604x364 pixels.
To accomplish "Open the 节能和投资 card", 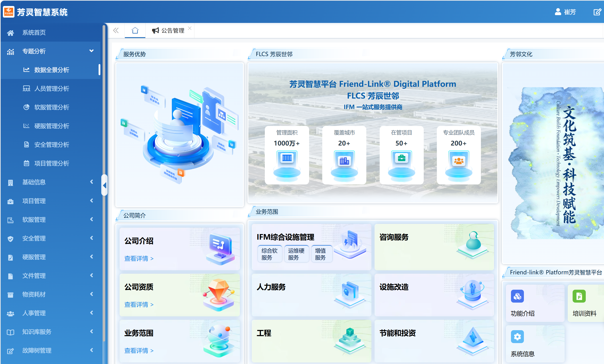I will (x=434, y=341).
